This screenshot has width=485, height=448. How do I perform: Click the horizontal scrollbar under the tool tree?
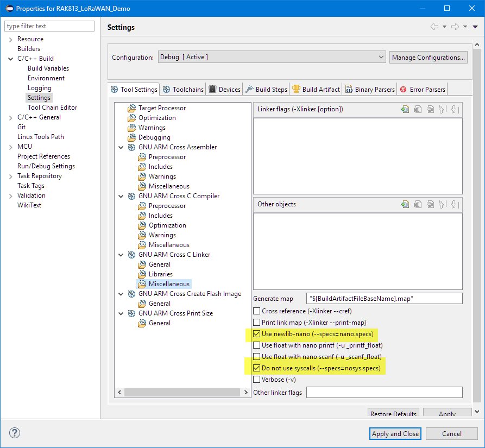point(179,392)
